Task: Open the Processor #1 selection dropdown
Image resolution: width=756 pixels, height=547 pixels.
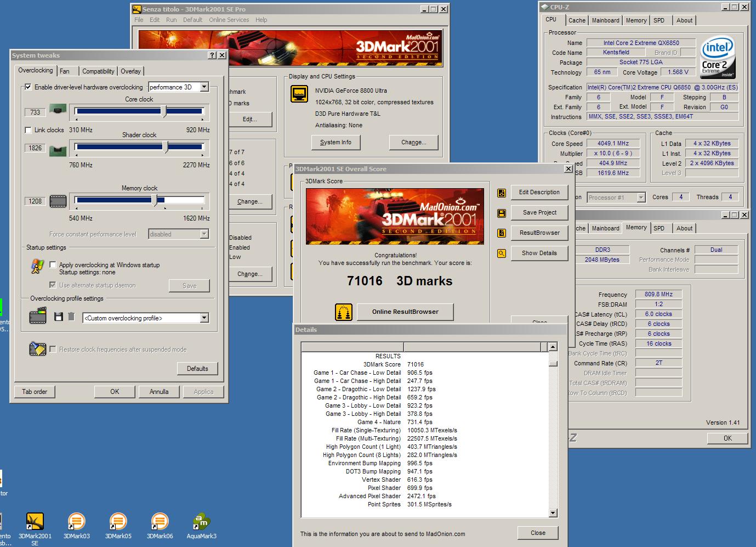Action: tap(640, 198)
